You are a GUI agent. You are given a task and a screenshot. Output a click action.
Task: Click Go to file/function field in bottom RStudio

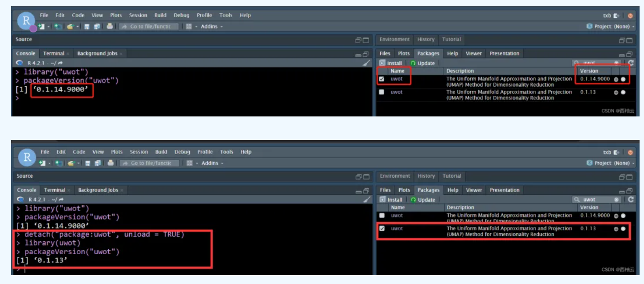pyautogui.click(x=150, y=163)
